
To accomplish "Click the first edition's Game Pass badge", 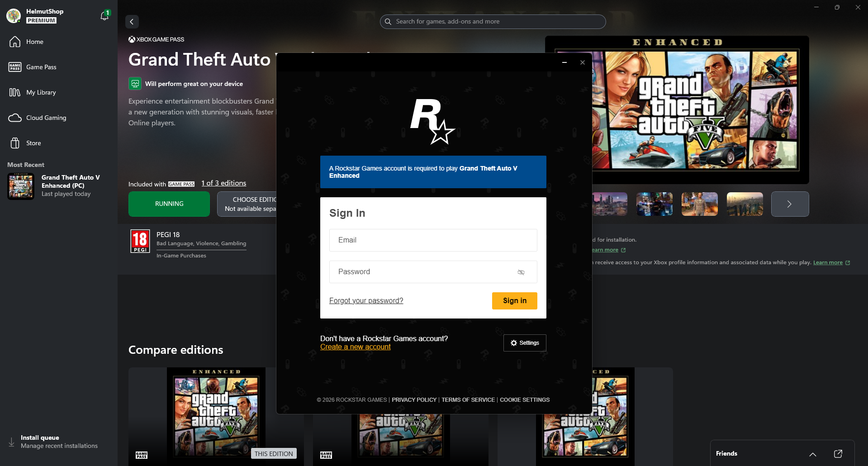I will point(142,455).
